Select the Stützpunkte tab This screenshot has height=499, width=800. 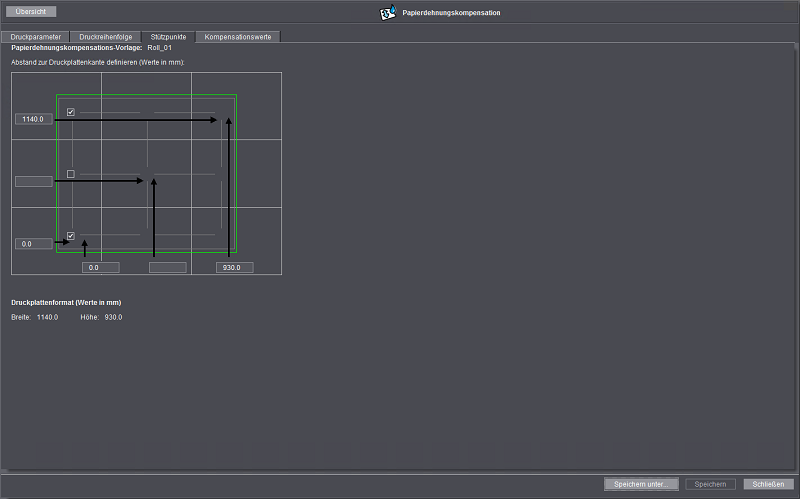pyautogui.click(x=168, y=36)
